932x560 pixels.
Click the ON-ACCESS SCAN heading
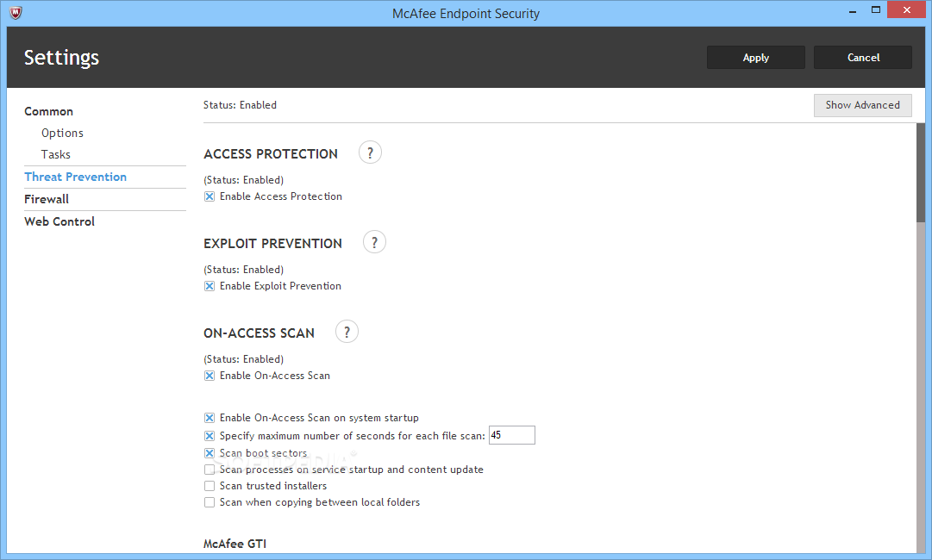pos(260,333)
